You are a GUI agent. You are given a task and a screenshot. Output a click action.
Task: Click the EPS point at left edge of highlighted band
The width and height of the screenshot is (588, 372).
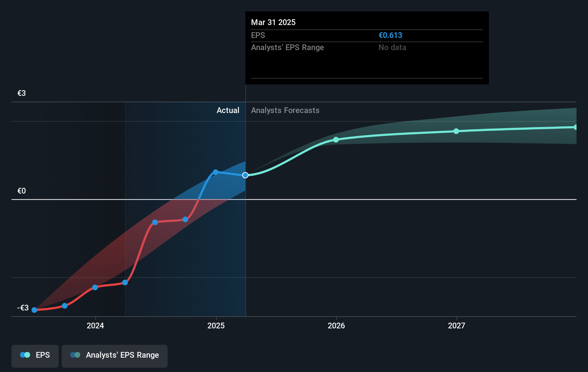(x=125, y=283)
